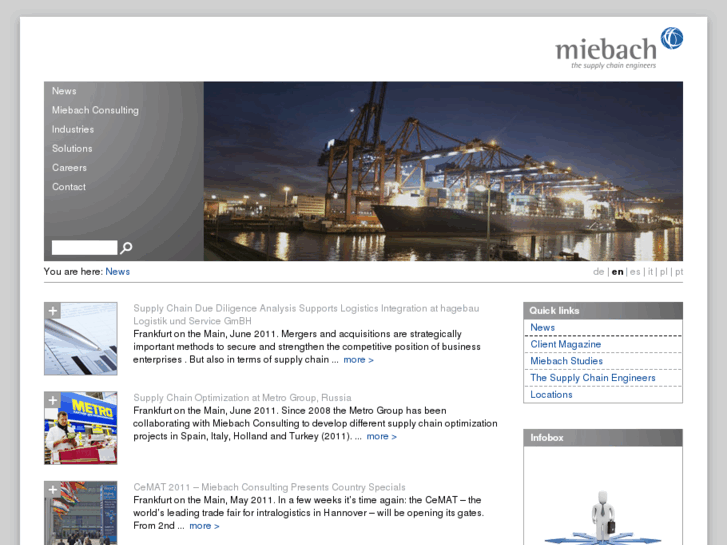Click more link under CeMAT article
This screenshot has height=545, width=727.
(204, 526)
